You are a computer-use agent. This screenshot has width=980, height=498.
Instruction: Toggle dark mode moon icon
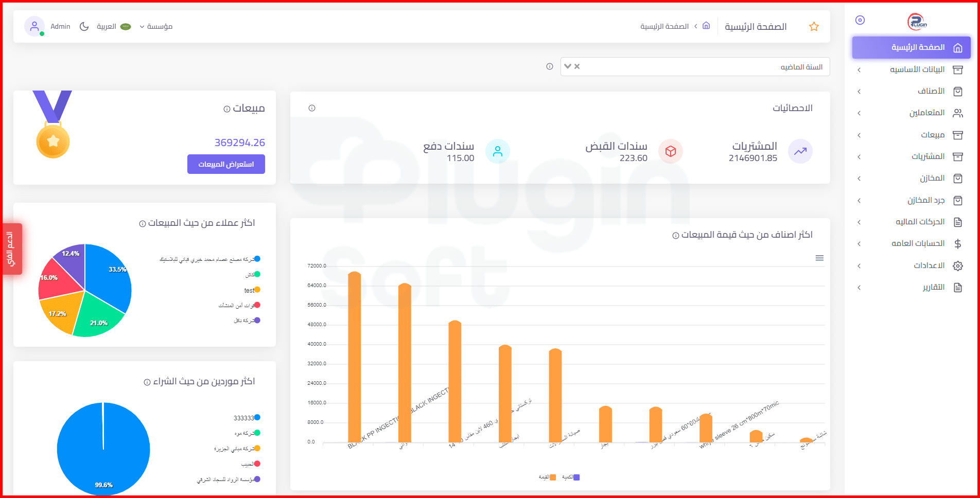84,26
